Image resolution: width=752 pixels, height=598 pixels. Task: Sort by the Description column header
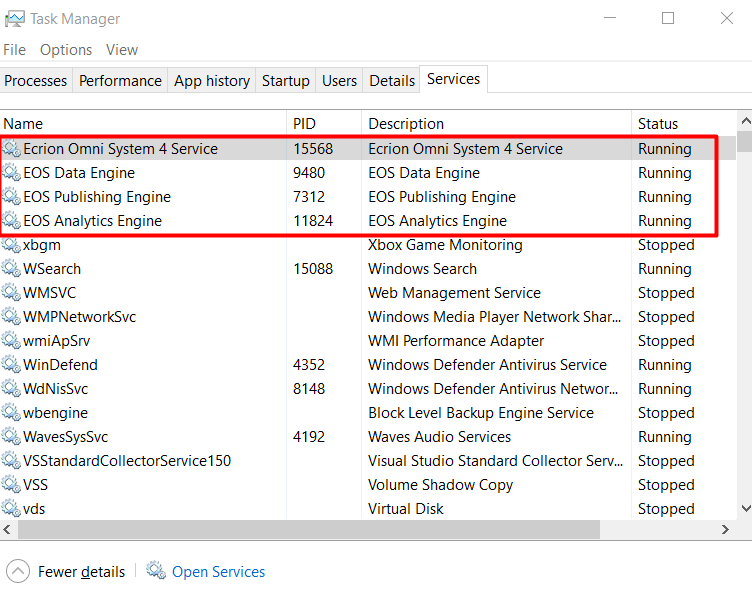pos(496,124)
